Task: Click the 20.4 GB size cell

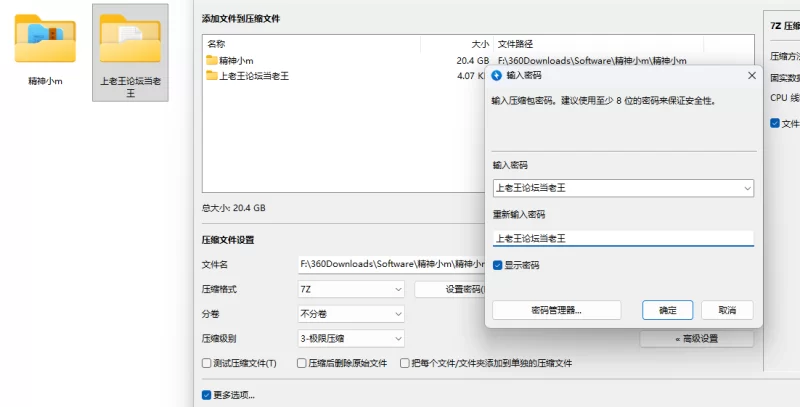Action: tap(472, 61)
